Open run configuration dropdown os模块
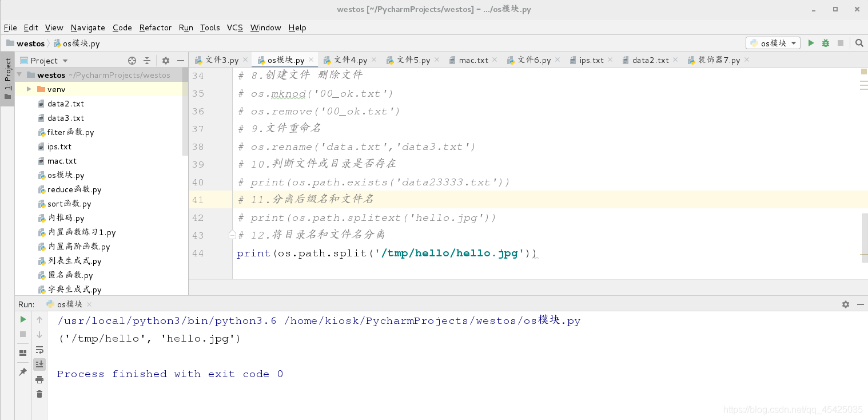 point(773,43)
